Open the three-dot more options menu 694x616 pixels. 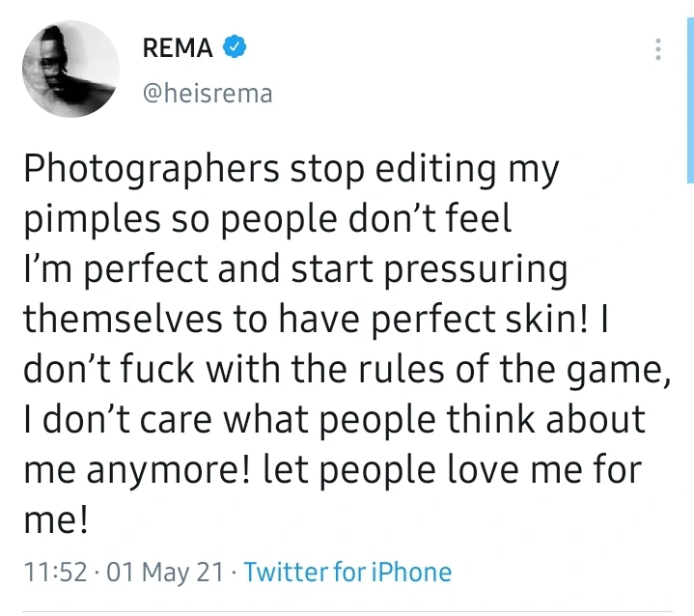pos(659,49)
